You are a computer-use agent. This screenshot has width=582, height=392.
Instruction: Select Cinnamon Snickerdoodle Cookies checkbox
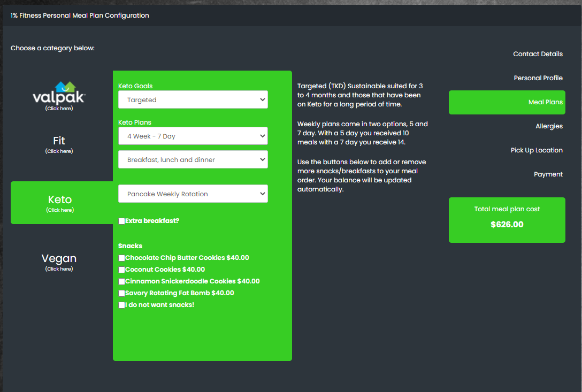122,282
